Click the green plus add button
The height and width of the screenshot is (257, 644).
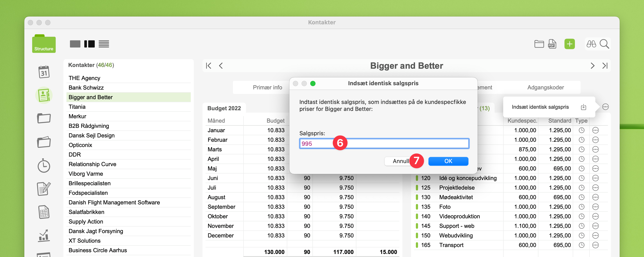point(569,44)
